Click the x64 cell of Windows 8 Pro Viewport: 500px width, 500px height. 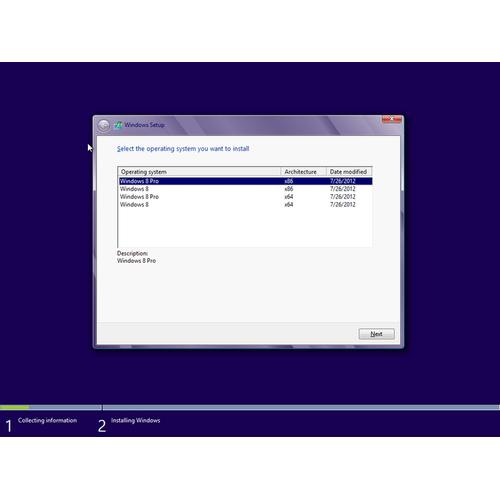click(x=289, y=197)
